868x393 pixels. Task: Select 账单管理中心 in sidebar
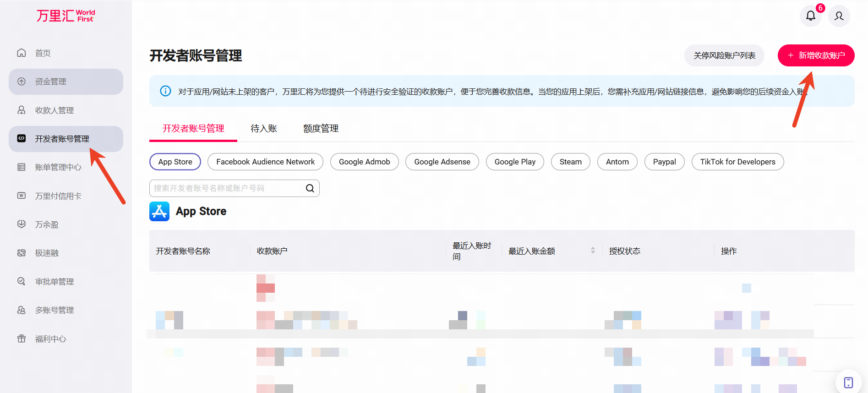tap(66, 167)
